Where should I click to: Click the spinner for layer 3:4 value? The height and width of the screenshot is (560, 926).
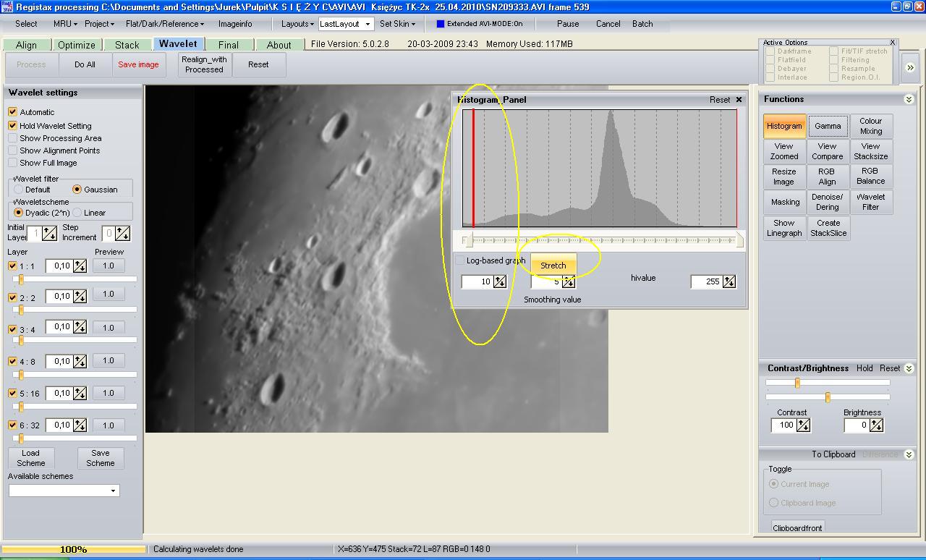point(80,328)
